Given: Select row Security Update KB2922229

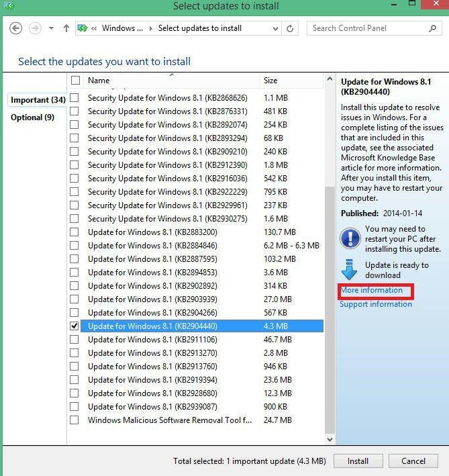Looking at the screenshot, I should tap(202, 192).
